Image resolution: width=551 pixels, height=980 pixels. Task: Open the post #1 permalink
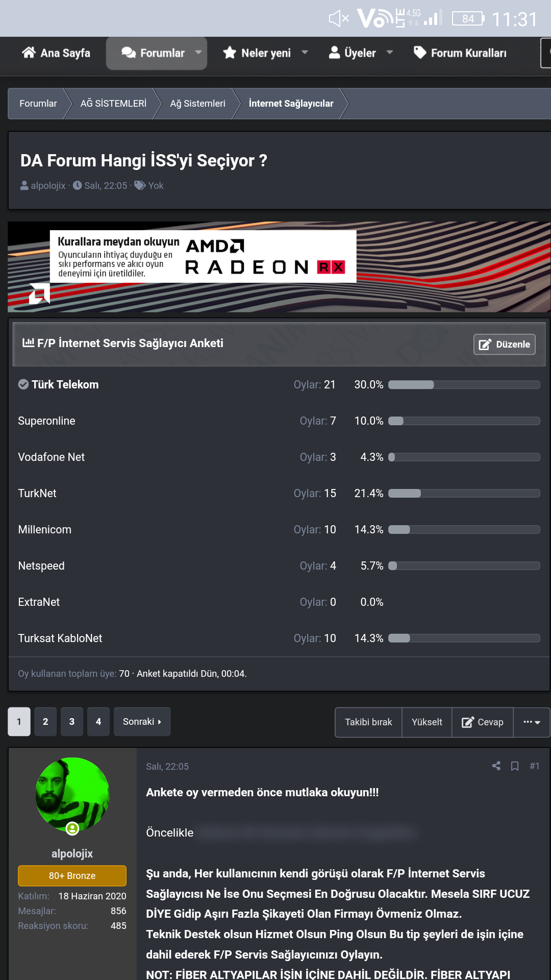point(534,766)
